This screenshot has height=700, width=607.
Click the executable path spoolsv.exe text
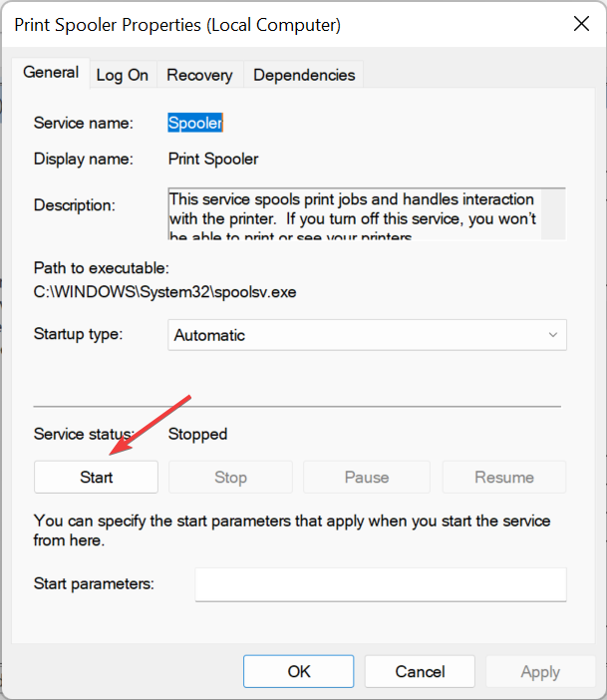[x=164, y=292]
